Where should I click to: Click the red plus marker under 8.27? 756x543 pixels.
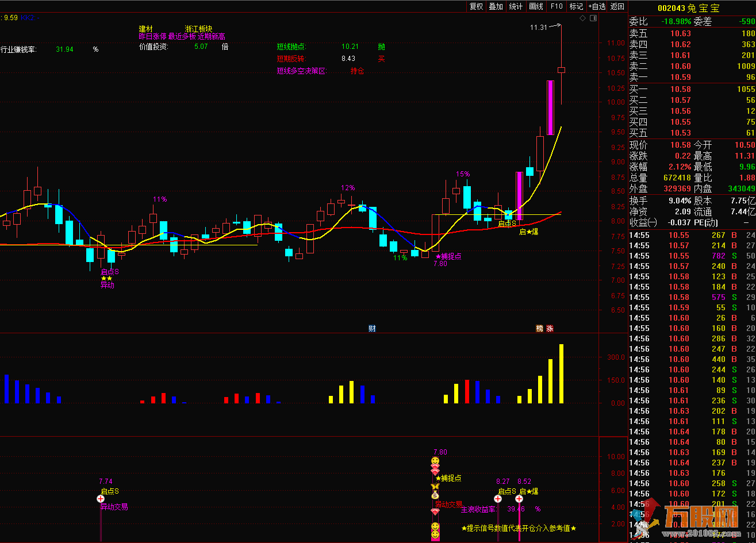pos(498,499)
